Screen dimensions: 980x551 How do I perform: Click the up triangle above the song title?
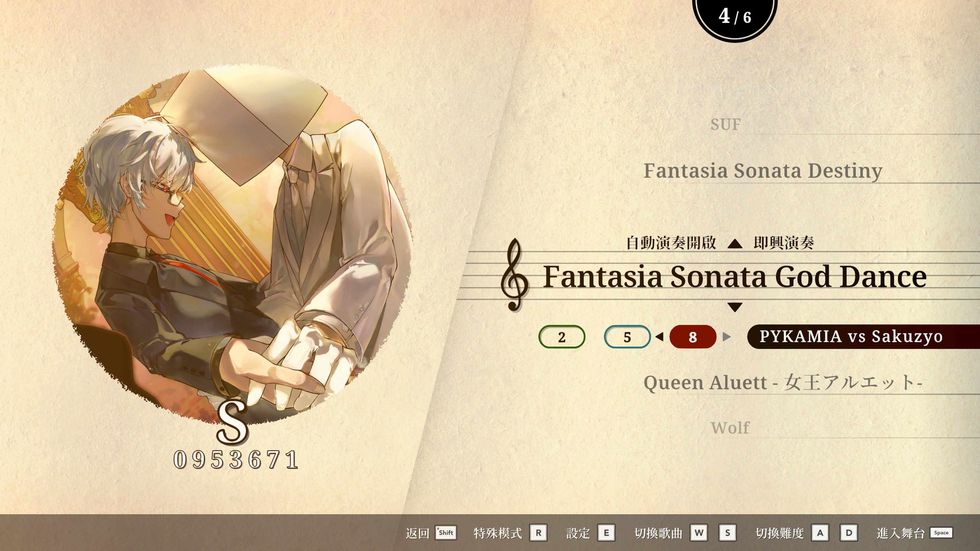(x=735, y=244)
